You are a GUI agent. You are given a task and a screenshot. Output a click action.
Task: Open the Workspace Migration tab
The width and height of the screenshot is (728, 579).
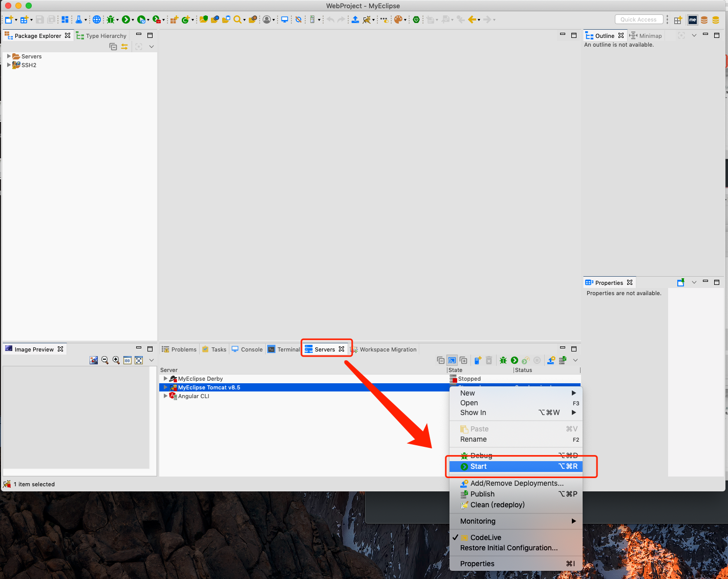tap(383, 349)
